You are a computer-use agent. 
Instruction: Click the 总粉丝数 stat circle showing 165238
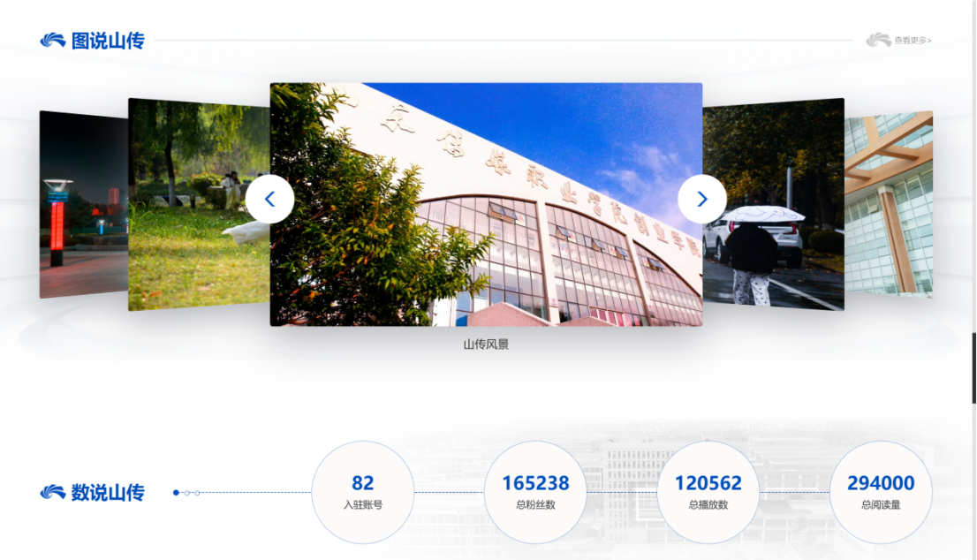(x=535, y=492)
